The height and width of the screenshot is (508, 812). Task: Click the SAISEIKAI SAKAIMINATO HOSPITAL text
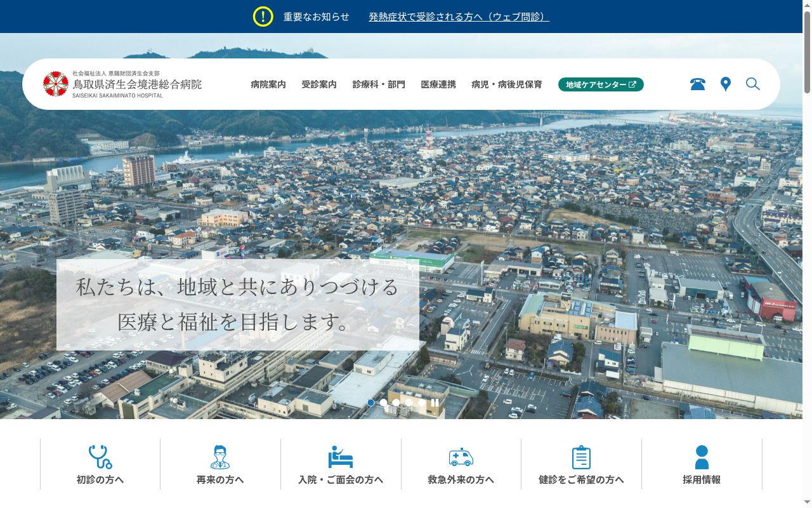coord(117,96)
